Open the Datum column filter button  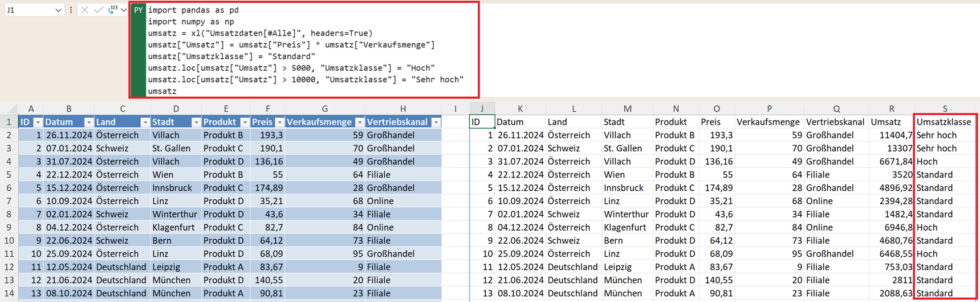(x=88, y=122)
